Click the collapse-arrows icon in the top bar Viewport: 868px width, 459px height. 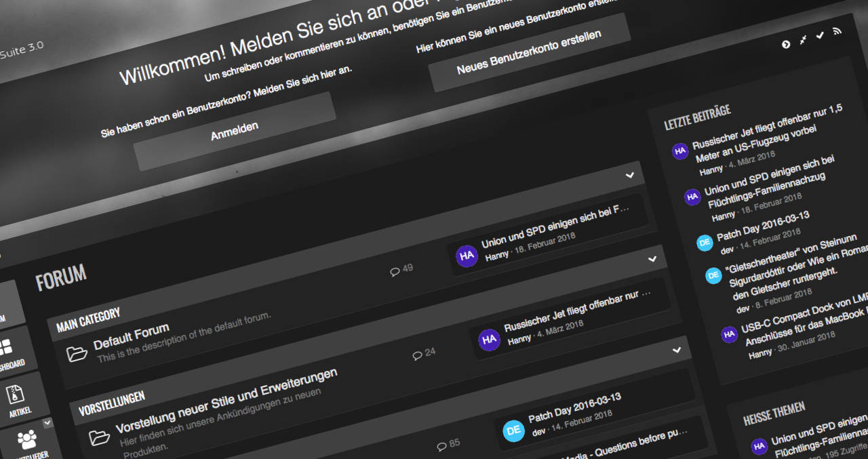[x=803, y=40]
